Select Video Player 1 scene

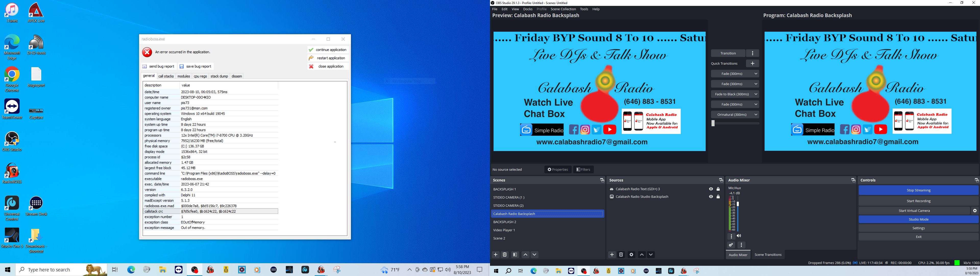[547, 230]
